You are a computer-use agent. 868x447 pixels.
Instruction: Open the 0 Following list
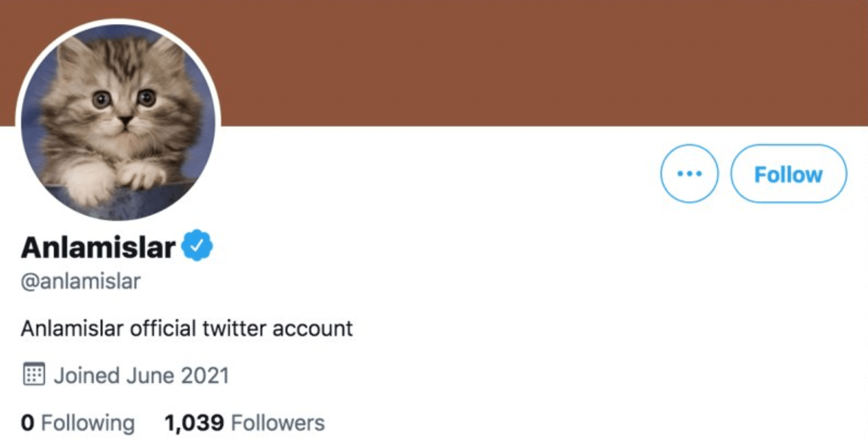coord(77,423)
